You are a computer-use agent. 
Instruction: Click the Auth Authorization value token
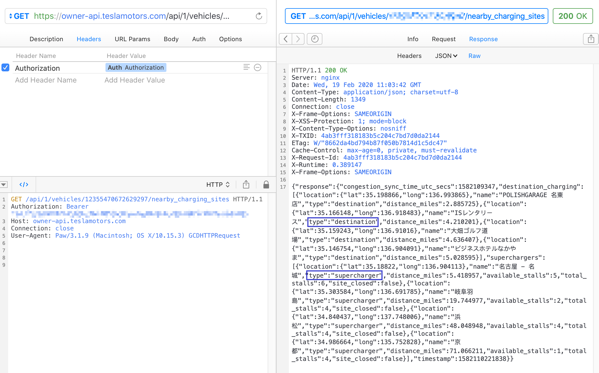coord(136,68)
